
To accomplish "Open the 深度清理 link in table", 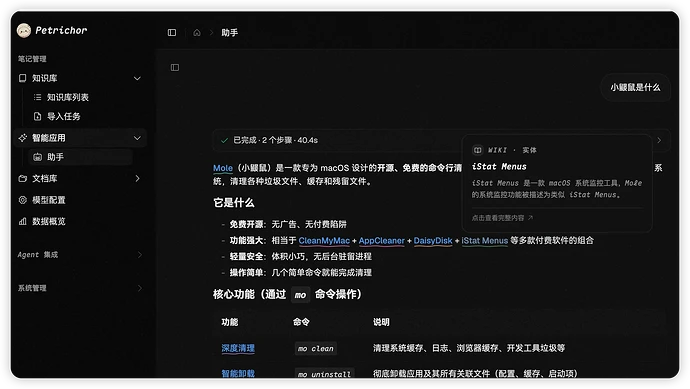I will (x=238, y=348).
